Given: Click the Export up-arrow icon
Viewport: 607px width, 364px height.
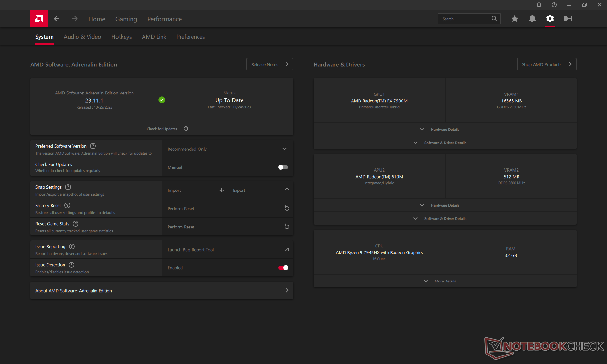Looking at the screenshot, I should click(x=287, y=190).
